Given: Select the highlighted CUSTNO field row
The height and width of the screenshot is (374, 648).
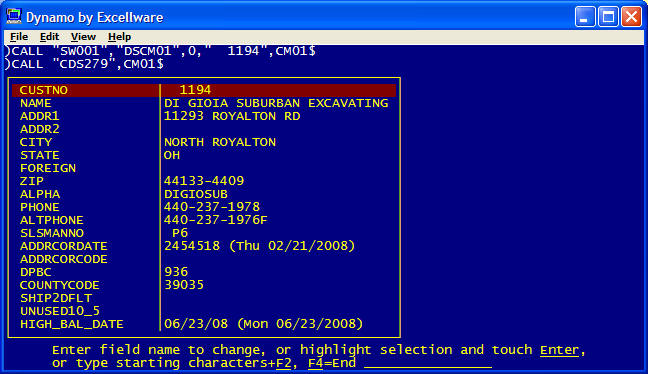Looking at the screenshot, I should pos(204,90).
